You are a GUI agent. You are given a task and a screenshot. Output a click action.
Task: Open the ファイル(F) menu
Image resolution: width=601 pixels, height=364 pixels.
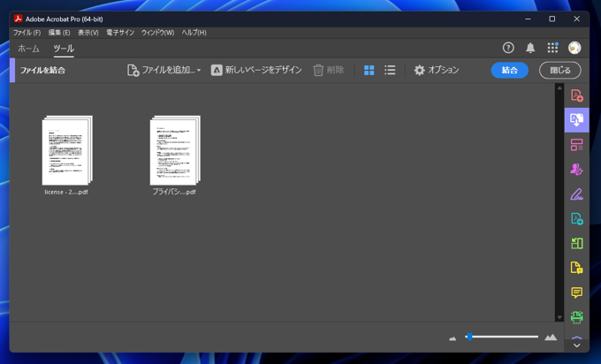(x=27, y=33)
